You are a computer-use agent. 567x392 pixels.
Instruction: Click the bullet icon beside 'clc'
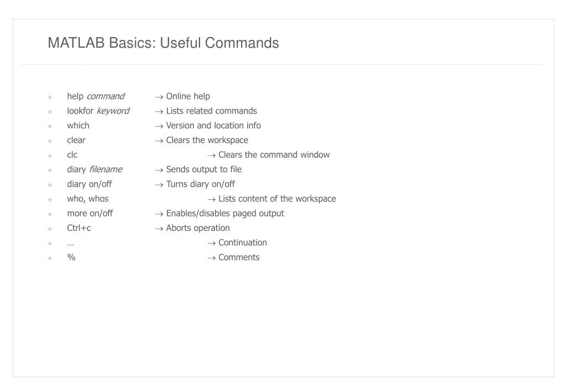pyautogui.click(x=50, y=156)
